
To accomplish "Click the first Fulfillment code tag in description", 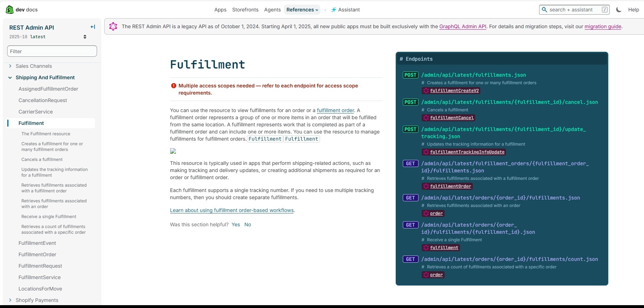I will point(265,139).
